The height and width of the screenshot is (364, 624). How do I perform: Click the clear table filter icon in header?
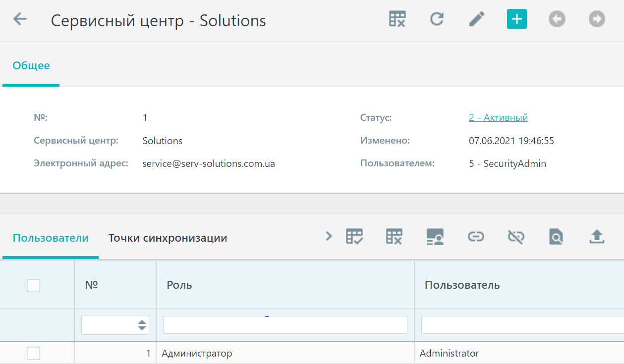click(x=397, y=19)
